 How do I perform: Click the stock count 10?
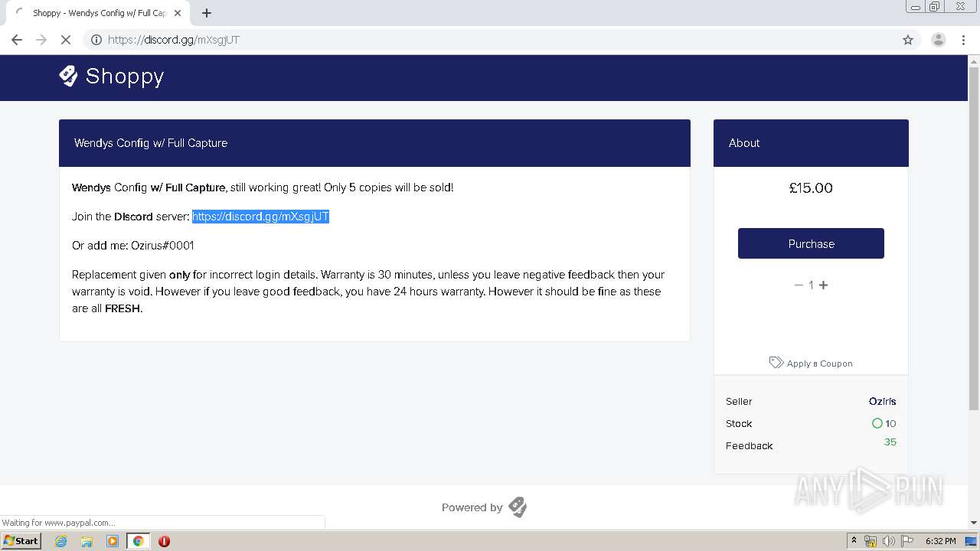[890, 423]
